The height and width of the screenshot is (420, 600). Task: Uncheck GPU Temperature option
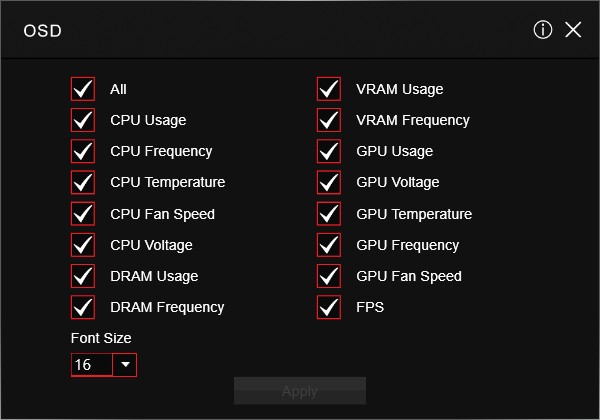329,214
